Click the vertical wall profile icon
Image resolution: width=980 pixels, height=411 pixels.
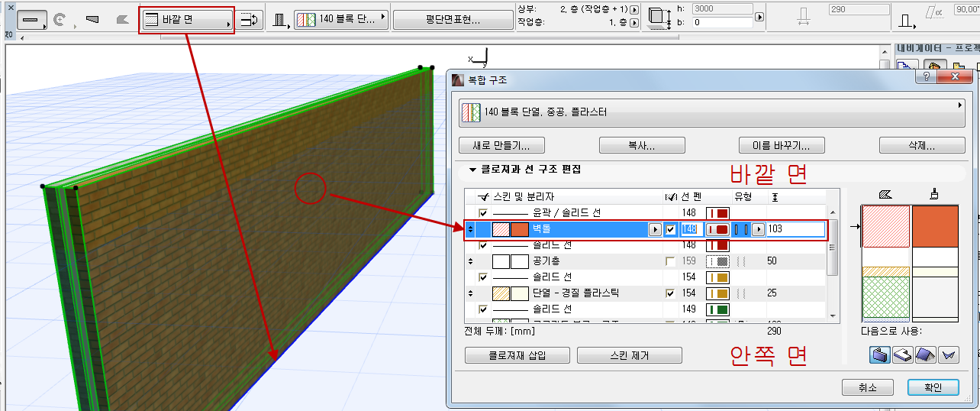907,20
